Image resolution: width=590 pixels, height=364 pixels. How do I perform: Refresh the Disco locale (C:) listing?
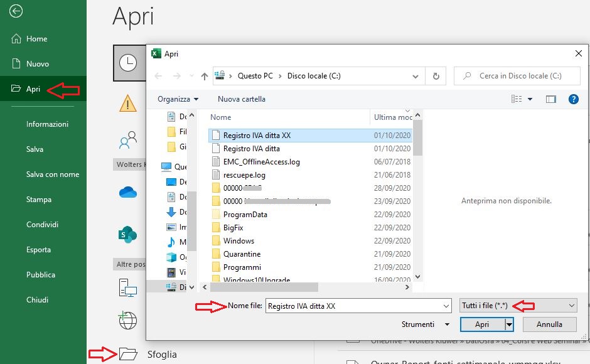(436, 76)
